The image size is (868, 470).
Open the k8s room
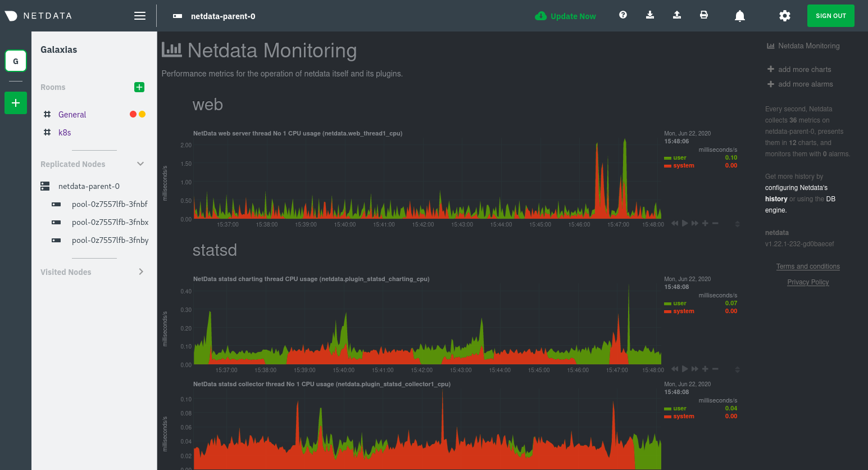pos(65,133)
